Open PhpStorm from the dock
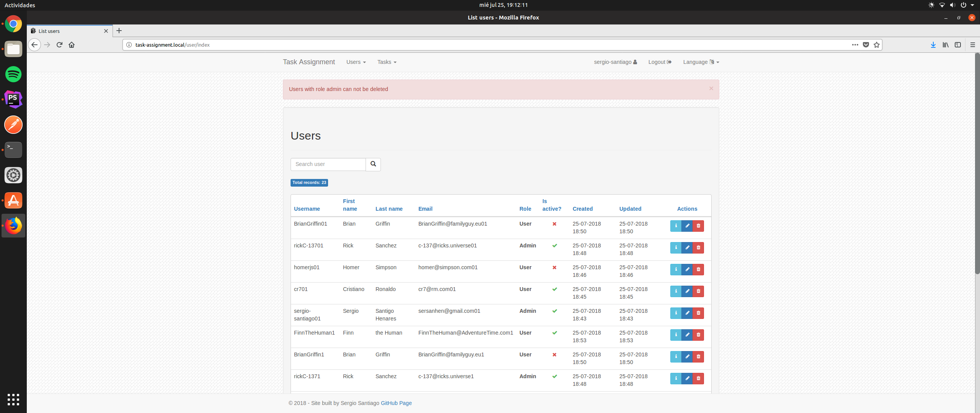980x413 pixels. point(13,99)
